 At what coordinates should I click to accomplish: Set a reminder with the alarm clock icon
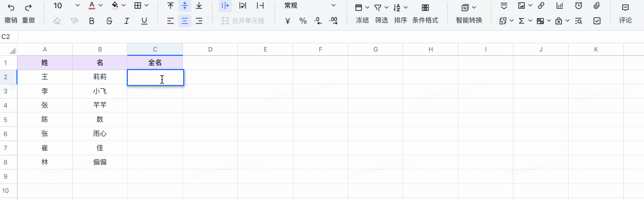[x=578, y=6]
